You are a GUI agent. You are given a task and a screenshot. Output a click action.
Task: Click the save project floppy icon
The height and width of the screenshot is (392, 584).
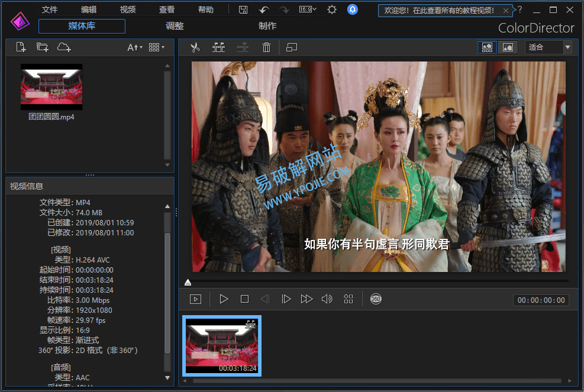pyautogui.click(x=243, y=9)
